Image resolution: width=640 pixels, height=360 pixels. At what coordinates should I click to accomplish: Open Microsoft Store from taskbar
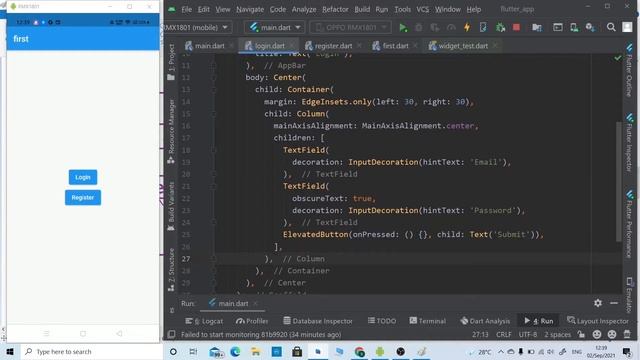point(297,351)
